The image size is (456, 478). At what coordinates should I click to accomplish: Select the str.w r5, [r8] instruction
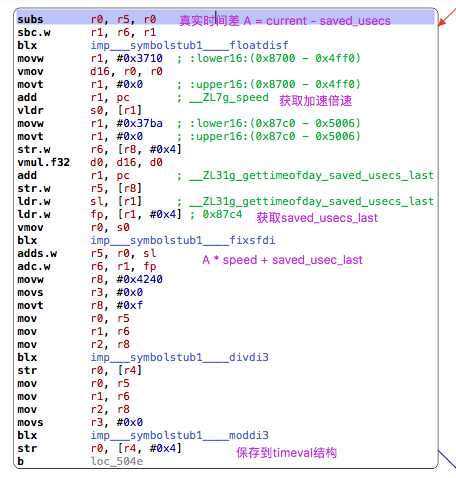80,188
